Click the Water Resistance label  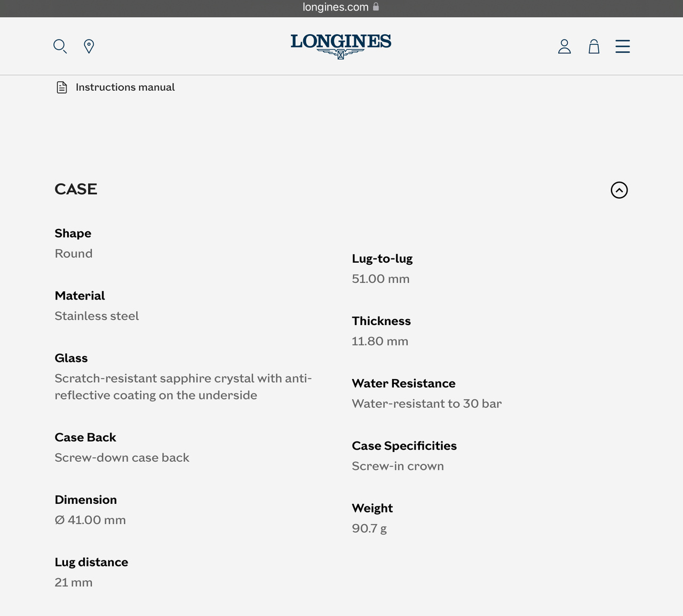403,383
